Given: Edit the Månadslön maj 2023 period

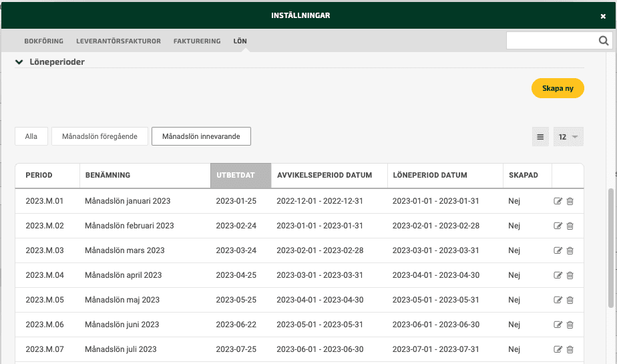Looking at the screenshot, I should (558, 301).
